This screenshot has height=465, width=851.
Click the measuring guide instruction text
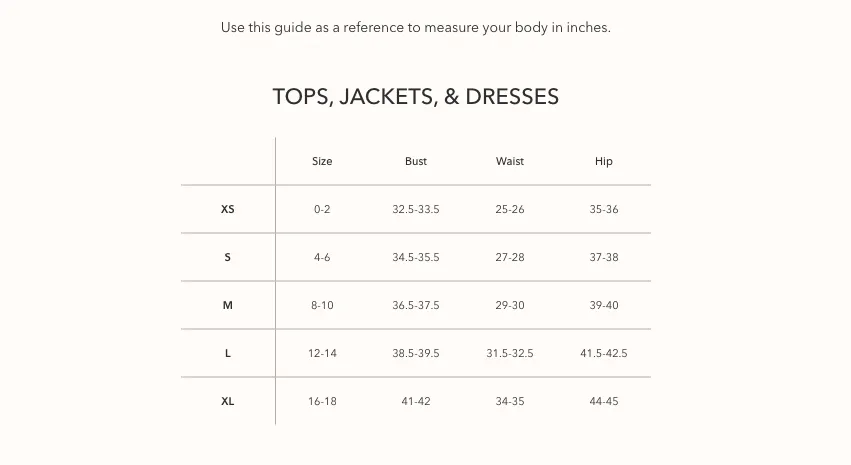(x=416, y=28)
